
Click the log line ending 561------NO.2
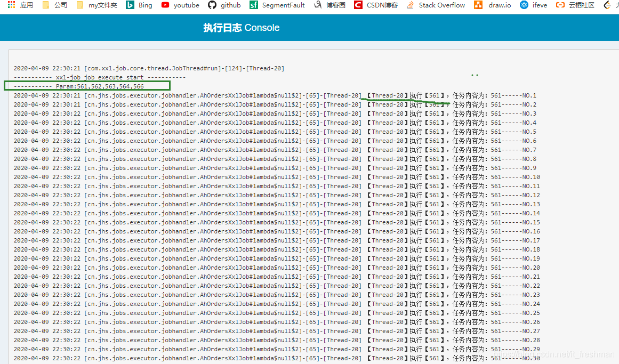[275, 104]
